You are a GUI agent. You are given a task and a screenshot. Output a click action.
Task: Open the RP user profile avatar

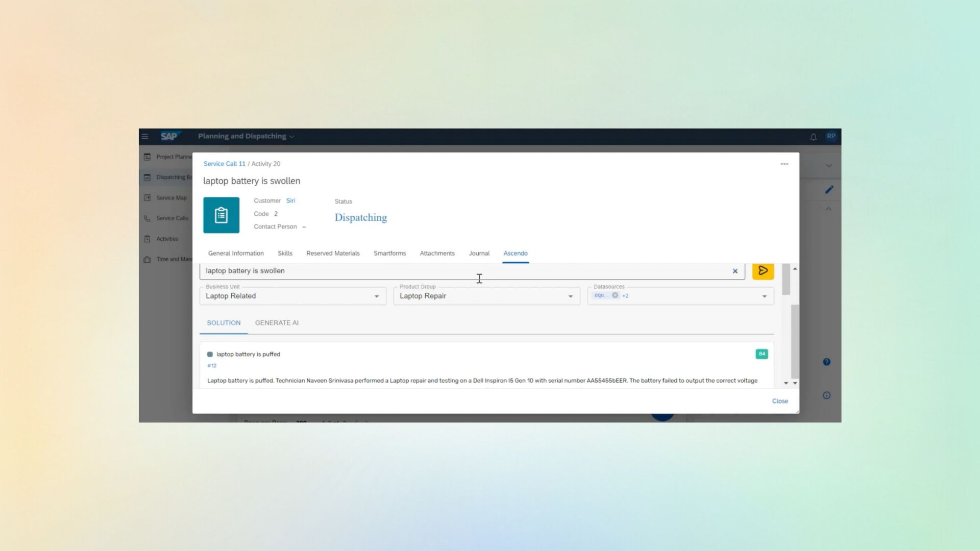click(x=831, y=136)
